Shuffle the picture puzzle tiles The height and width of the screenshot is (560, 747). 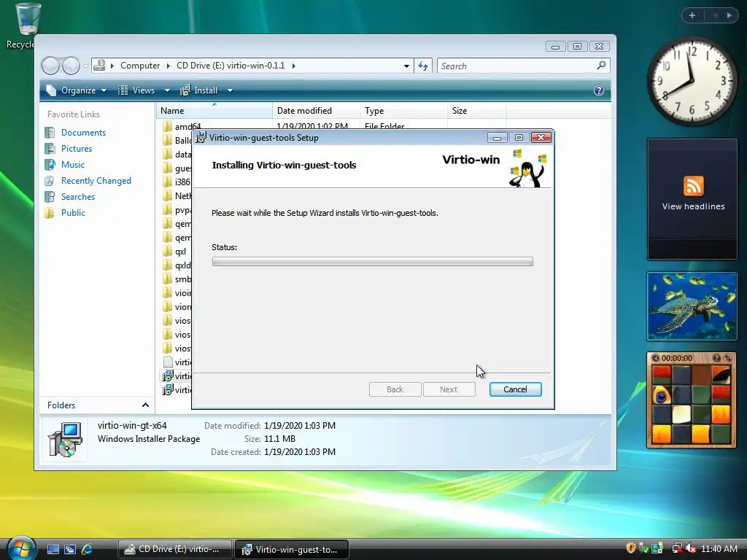727,358
